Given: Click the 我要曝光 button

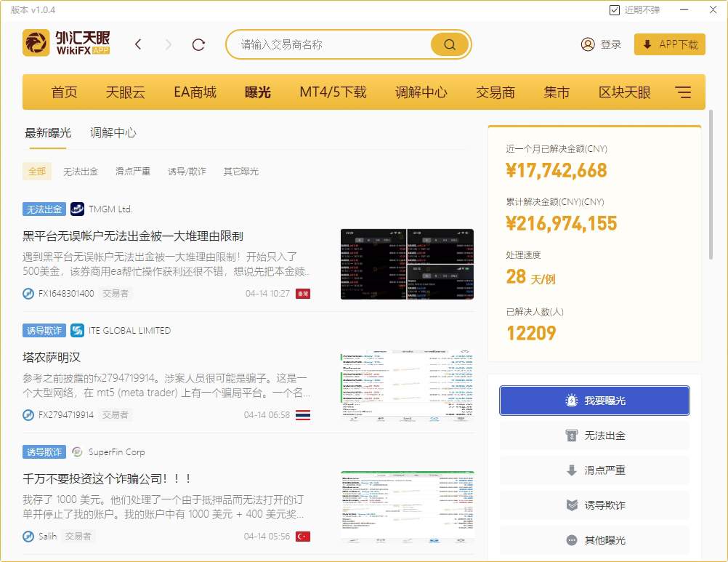Looking at the screenshot, I should click(594, 401).
